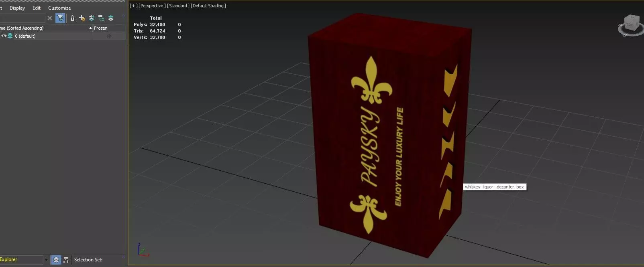Click the ascending sort arrow indicator
The image size is (644, 267).
click(90, 28)
